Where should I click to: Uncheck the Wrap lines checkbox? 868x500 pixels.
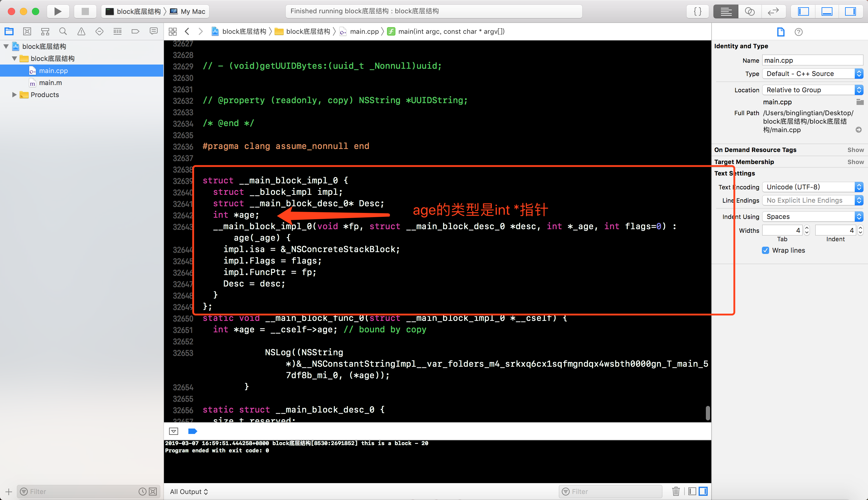point(765,250)
